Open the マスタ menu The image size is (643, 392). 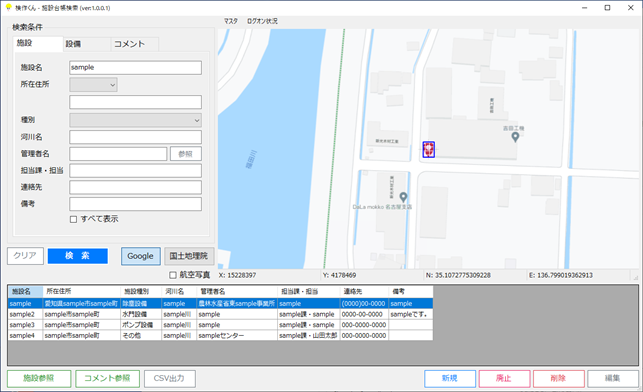(230, 21)
